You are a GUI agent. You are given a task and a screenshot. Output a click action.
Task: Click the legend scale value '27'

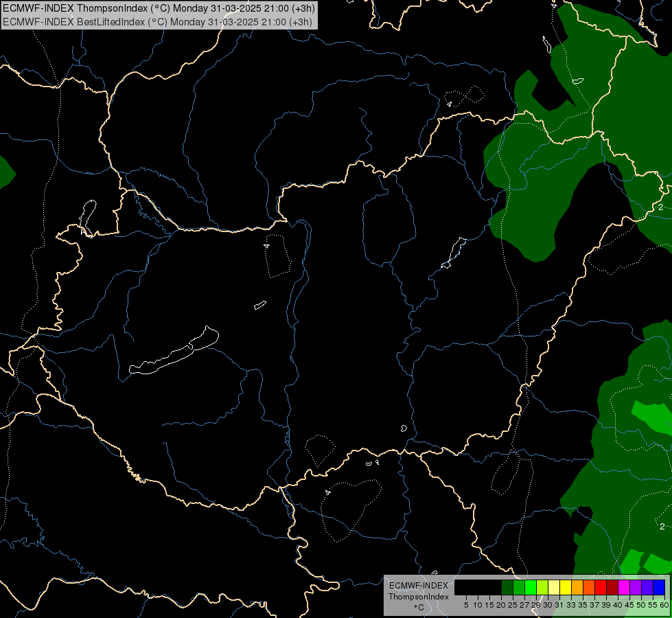[524, 605]
